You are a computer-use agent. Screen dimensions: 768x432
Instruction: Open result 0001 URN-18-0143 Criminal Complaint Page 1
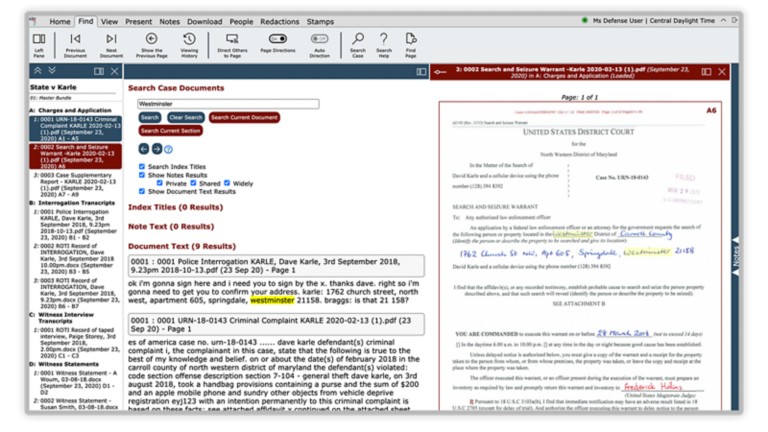tap(276, 325)
